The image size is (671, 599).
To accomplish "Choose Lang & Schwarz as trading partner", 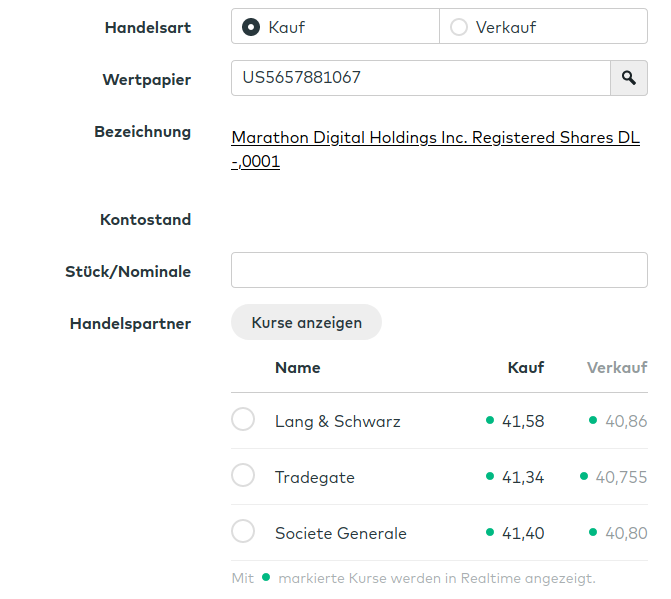I will click(x=243, y=420).
